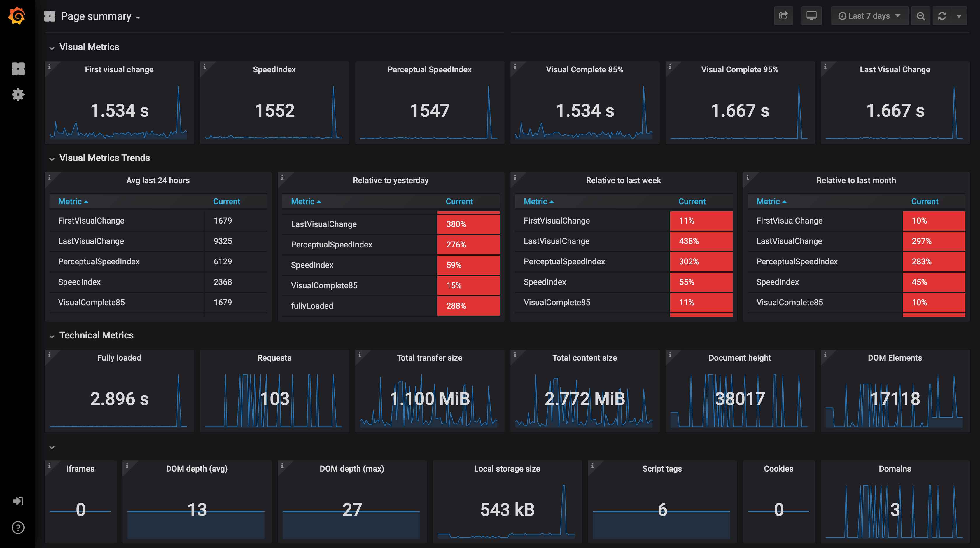Open the refresh interval dropdown arrow
This screenshot has height=548, width=980.
pyautogui.click(x=959, y=16)
